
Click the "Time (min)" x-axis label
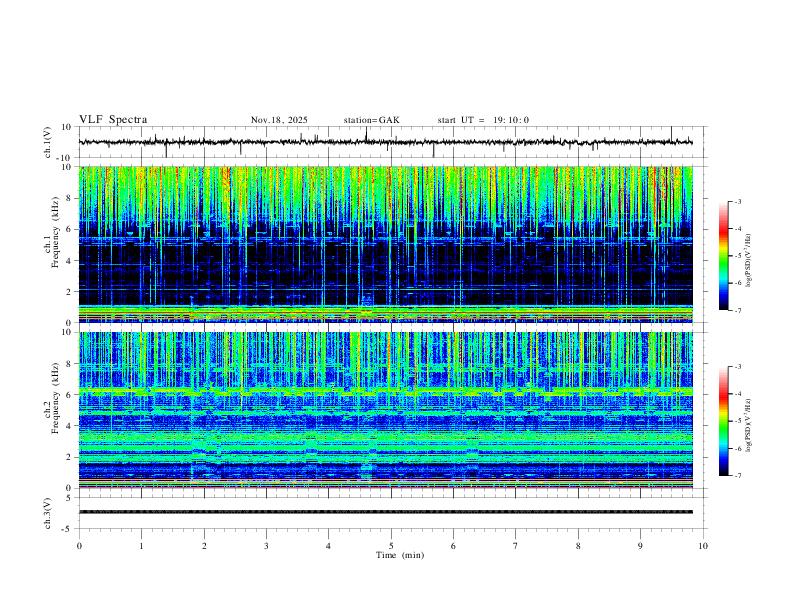(x=400, y=555)
